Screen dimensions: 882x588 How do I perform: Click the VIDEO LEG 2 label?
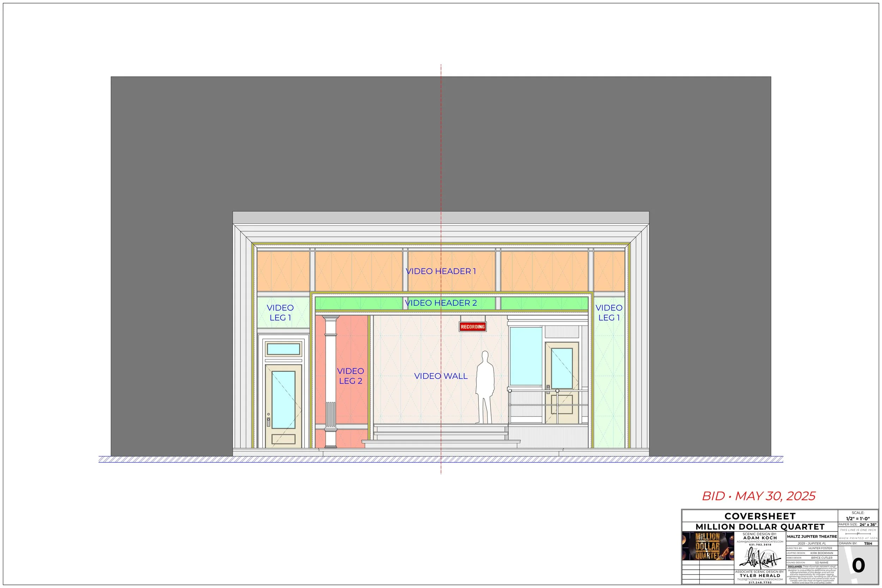click(350, 376)
